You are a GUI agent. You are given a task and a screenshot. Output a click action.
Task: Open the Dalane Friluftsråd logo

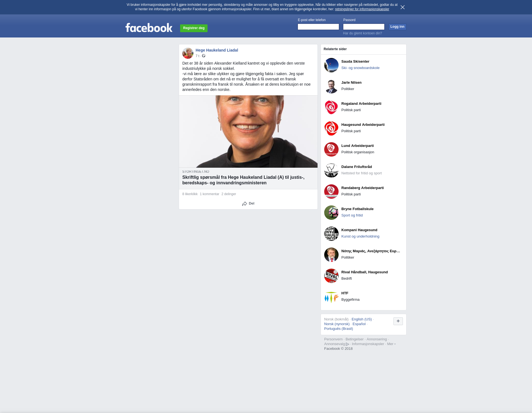(331, 170)
